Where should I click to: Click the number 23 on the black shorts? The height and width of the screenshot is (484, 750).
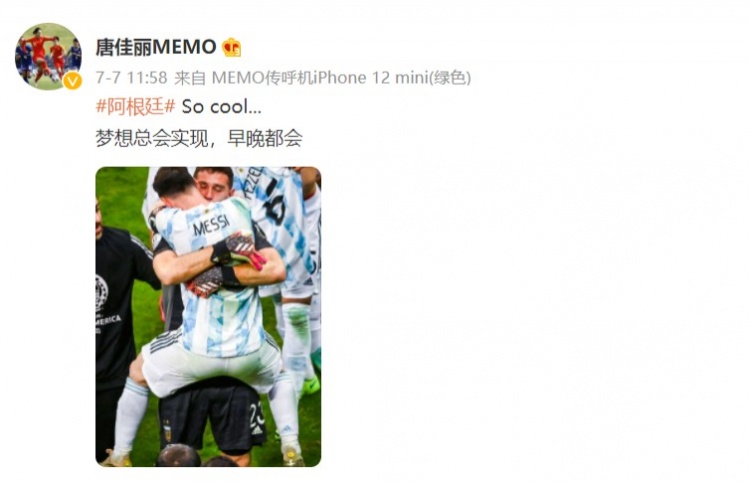tap(257, 415)
